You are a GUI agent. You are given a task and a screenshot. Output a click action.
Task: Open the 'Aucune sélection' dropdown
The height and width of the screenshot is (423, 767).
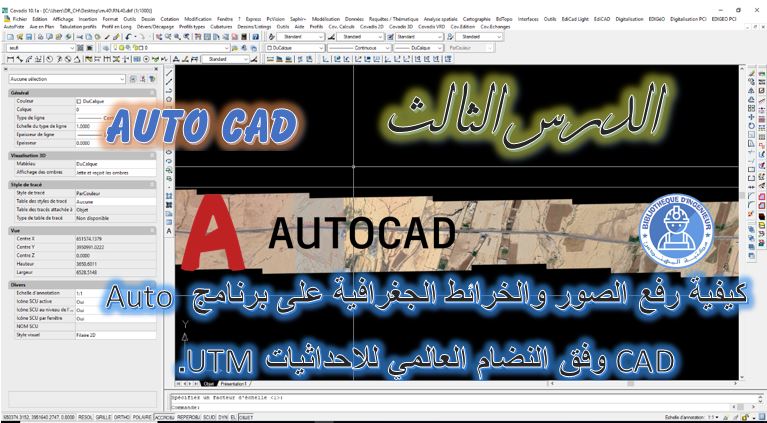click(67, 79)
